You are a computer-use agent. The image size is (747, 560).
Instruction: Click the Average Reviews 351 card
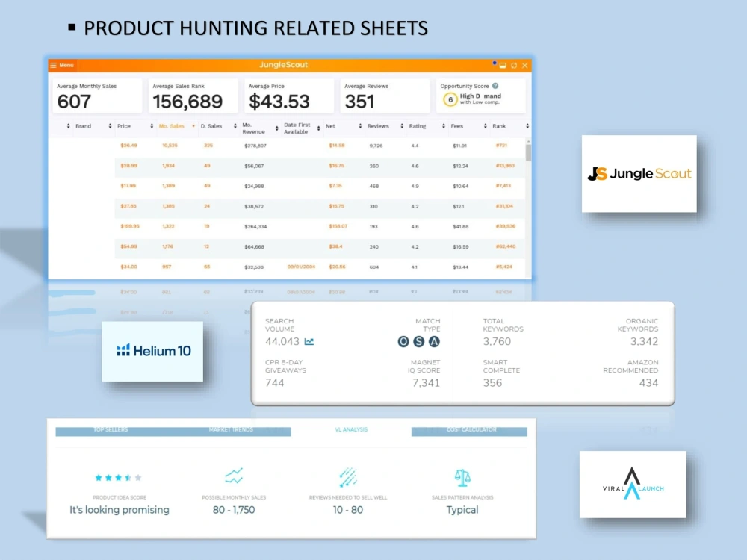pyautogui.click(x=385, y=96)
